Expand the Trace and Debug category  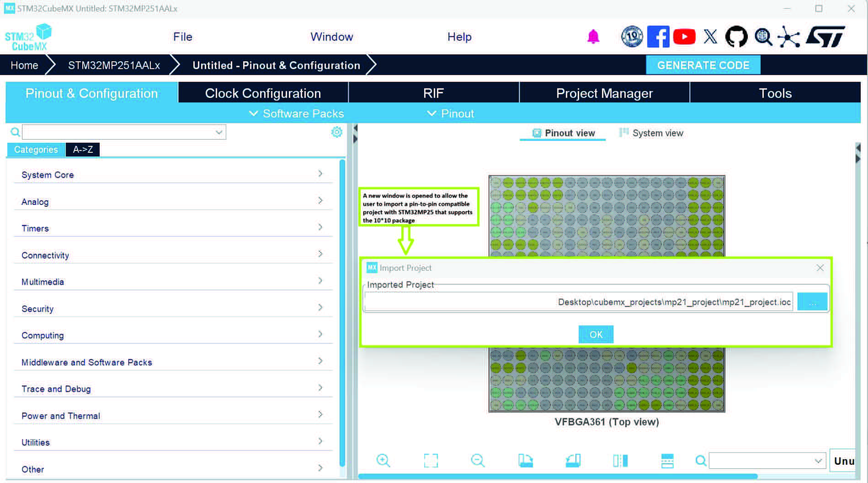173,388
